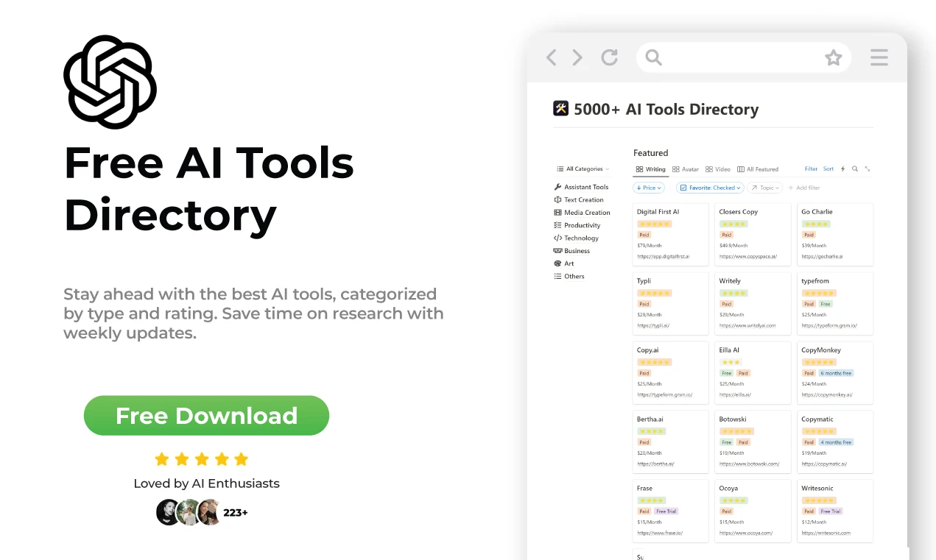Click the green Free Download button
The height and width of the screenshot is (560, 936).
coord(206,415)
